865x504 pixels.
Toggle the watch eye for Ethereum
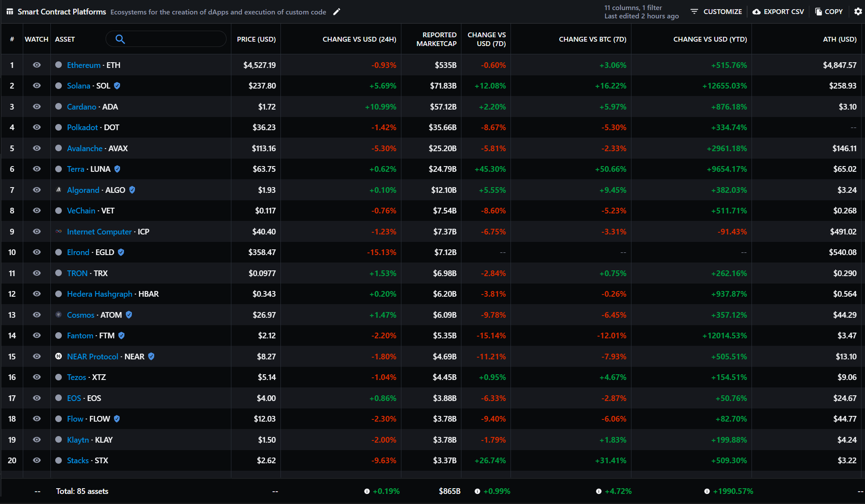point(37,65)
